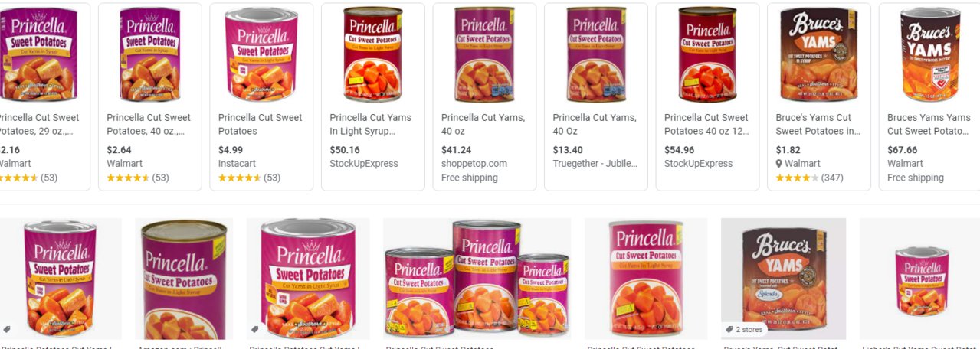Open the '2 stores' tag on Bruce's Yams image

point(746,329)
